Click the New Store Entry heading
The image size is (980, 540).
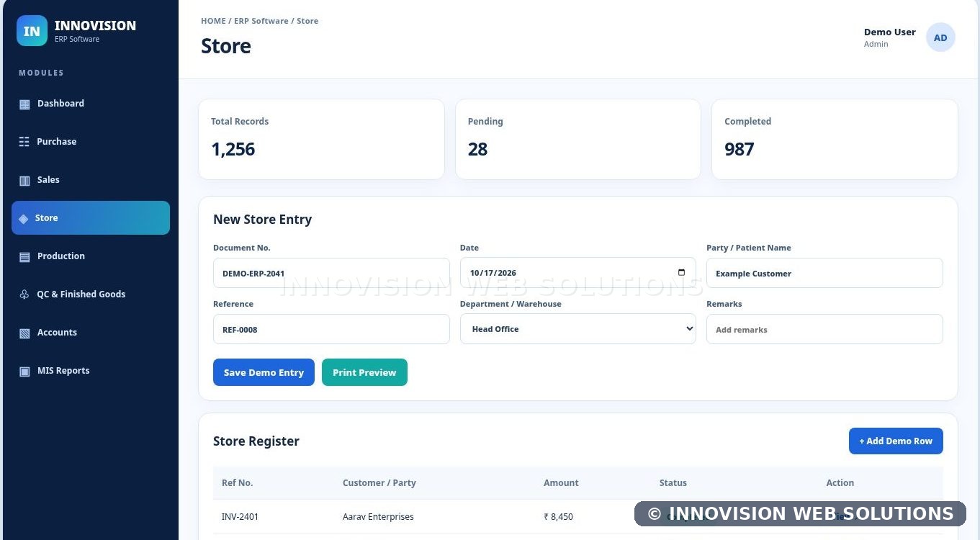[x=263, y=220]
